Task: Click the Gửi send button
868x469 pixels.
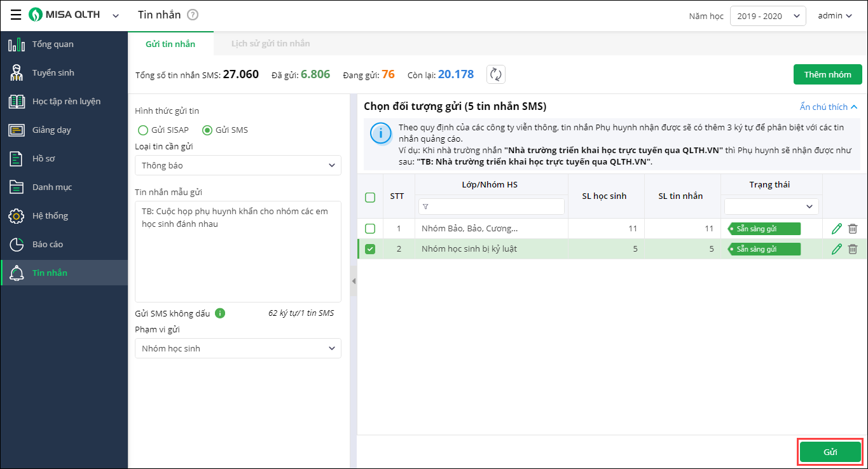Action: click(830, 452)
